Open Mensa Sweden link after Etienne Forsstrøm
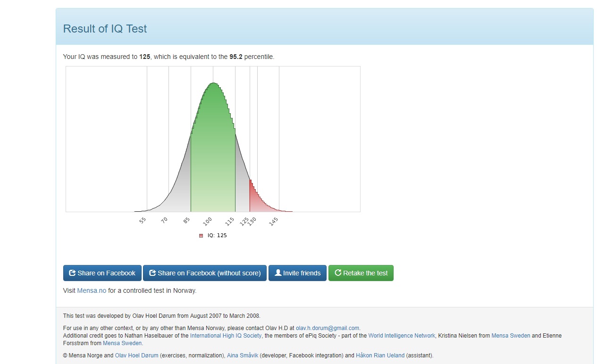Image resolution: width=597 pixels, height=364 pixels. click(x=123, y=343)
